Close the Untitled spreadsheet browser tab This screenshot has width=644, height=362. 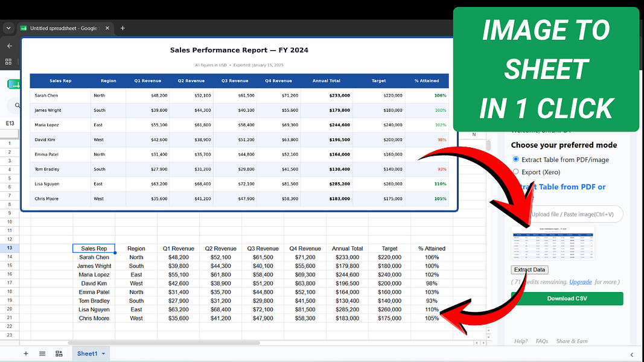point(107,28)
